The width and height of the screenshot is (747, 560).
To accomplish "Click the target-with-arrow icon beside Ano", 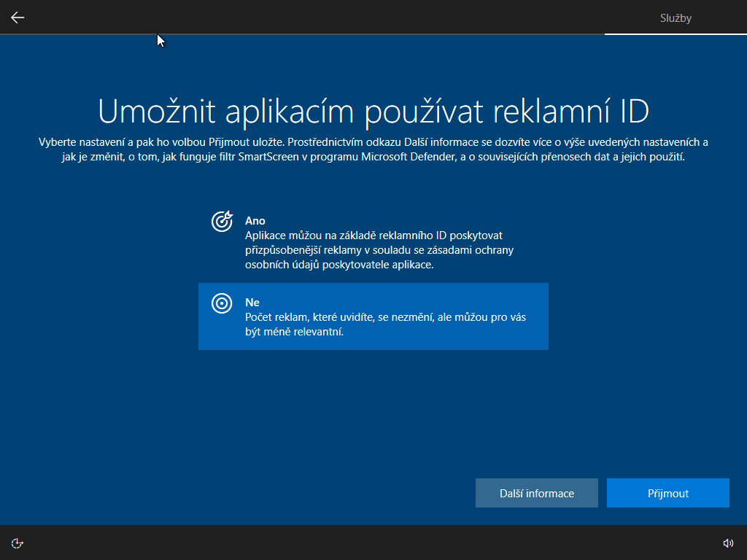I will click(x=222, y=221).
